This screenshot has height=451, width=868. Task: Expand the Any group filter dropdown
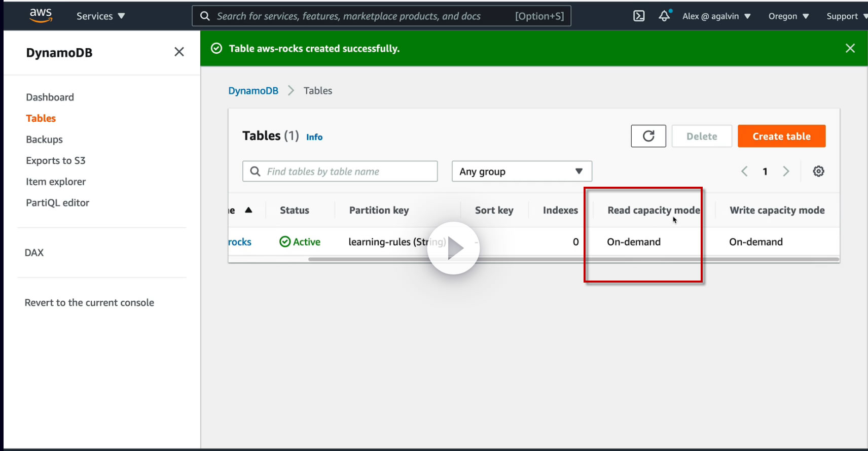click(x=522, y=171)
